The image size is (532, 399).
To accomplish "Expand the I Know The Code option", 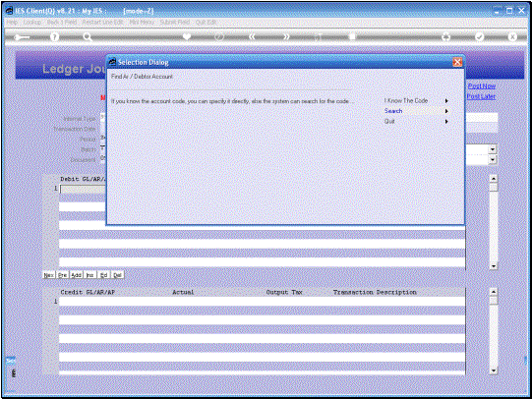I will tap(446, 100).
